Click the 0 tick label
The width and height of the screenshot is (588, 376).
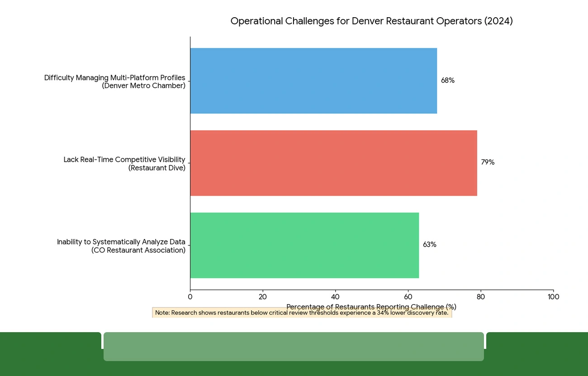[190, 297]
